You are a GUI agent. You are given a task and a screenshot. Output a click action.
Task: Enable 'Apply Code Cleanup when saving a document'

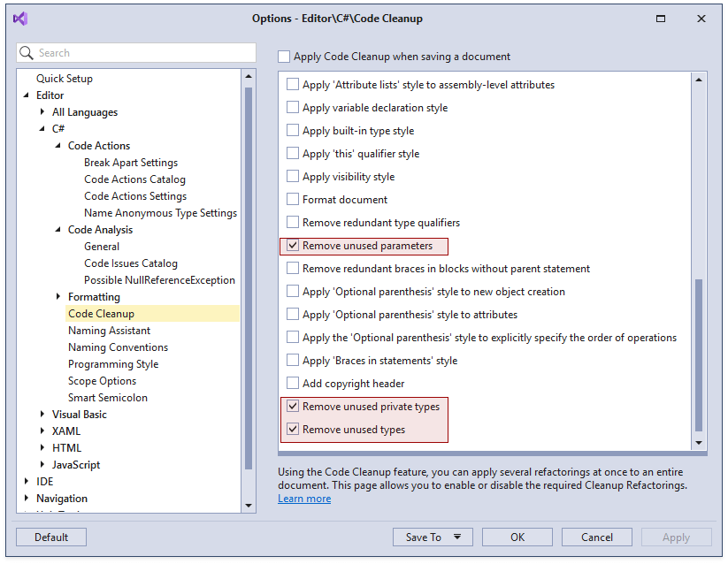pos(284,56)
